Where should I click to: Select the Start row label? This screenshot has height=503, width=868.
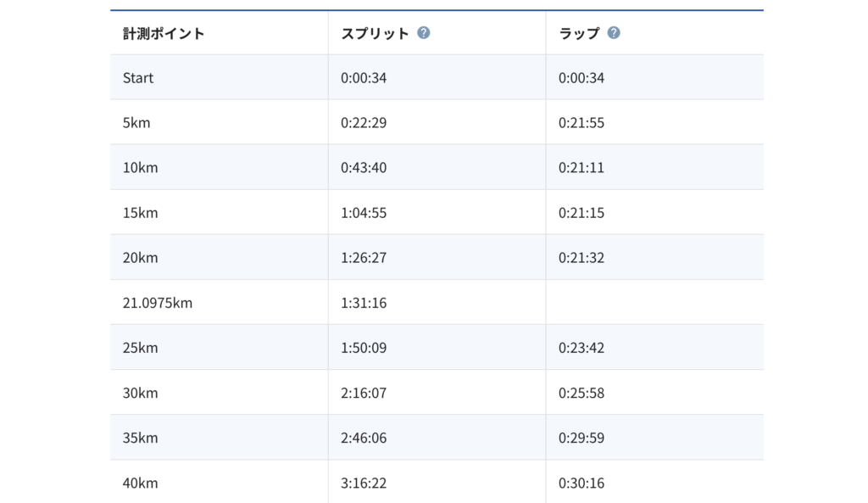tap(138, 78)
